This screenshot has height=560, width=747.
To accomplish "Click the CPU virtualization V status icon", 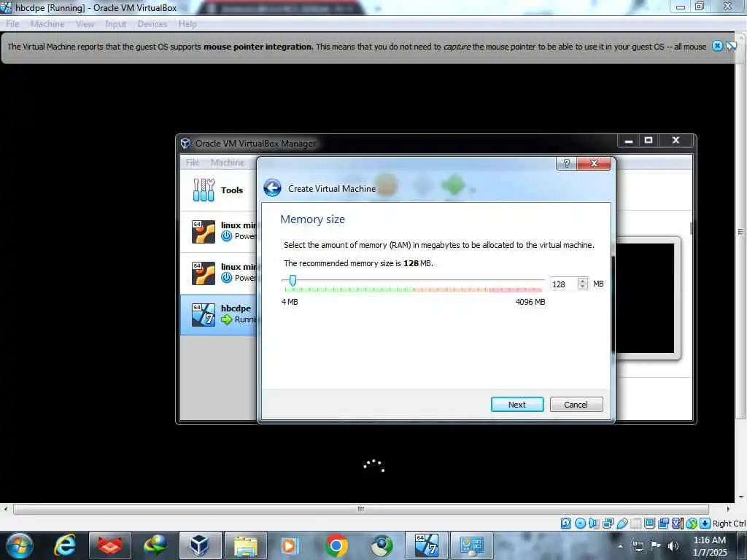I will point(677,524).
